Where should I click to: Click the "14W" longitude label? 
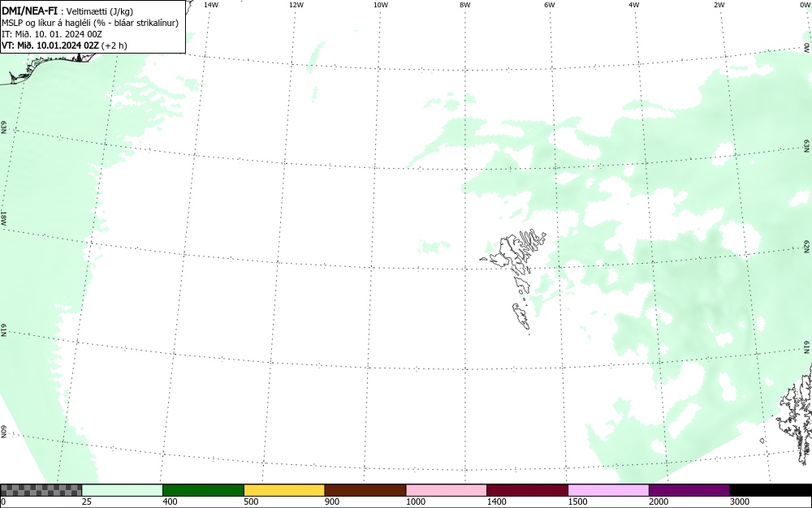pos(211,5)
